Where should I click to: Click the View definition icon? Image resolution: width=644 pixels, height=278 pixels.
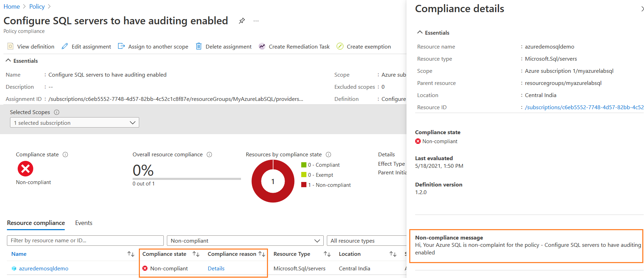pos(11,46)
